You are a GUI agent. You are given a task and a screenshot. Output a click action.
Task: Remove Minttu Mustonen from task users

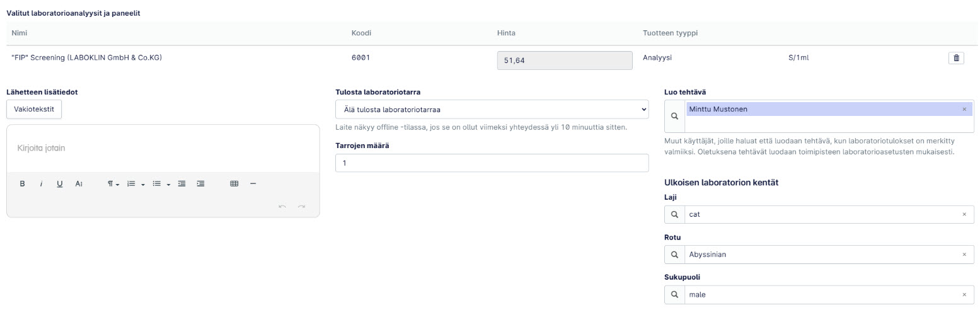tap(964, 110)
